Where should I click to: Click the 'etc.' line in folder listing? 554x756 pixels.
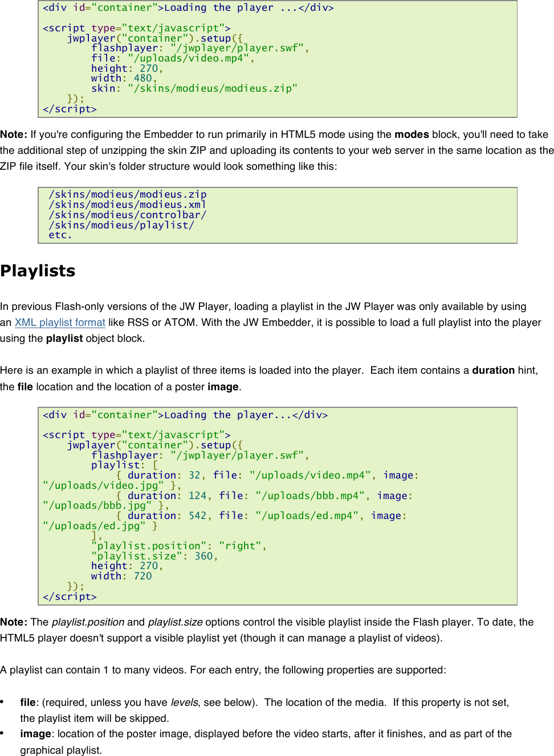pos(60,235)
